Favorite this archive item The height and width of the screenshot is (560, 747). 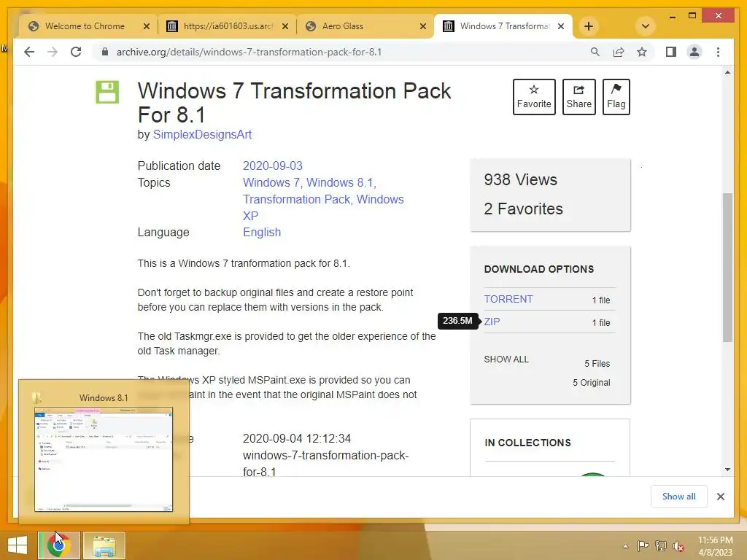click(x=534, y=97)
